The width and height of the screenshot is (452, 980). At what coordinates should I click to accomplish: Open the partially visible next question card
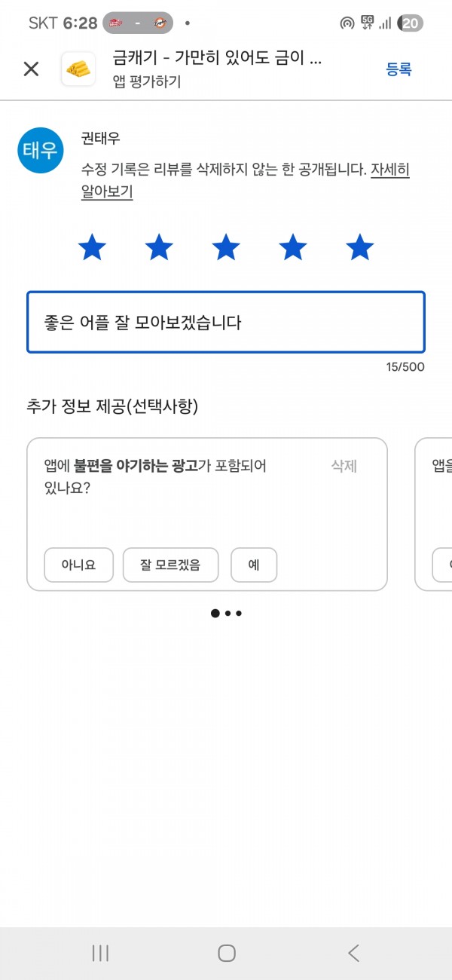pos(434,514)
